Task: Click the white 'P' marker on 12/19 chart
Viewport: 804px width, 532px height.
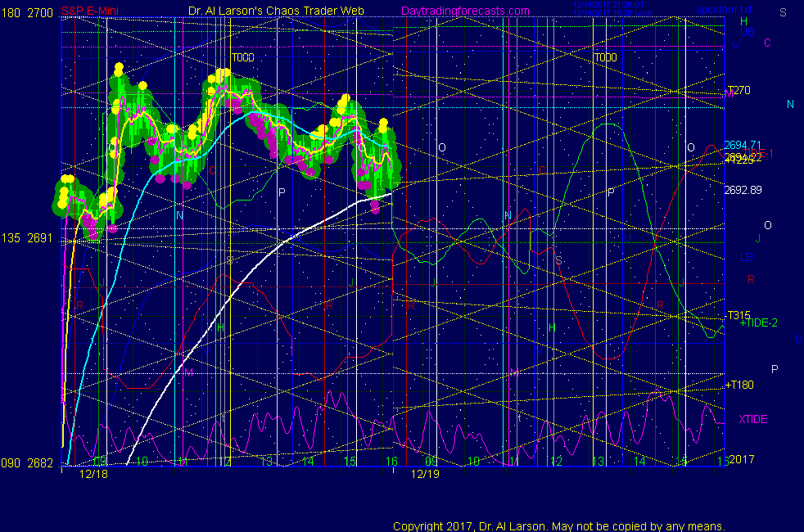Action: click(x=610, y=192)
